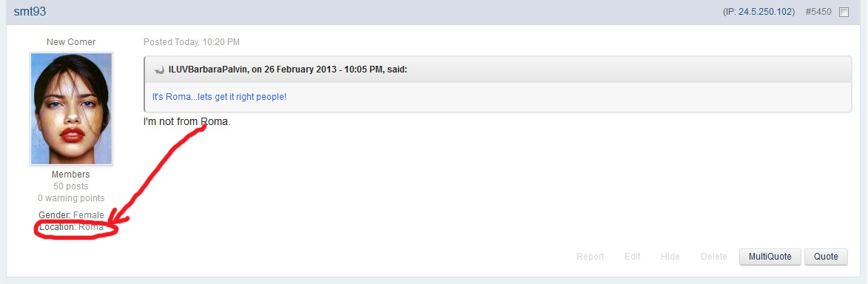The image size is (868, 284).
Task: Edit the post by smt93
Action: point(632,257)
